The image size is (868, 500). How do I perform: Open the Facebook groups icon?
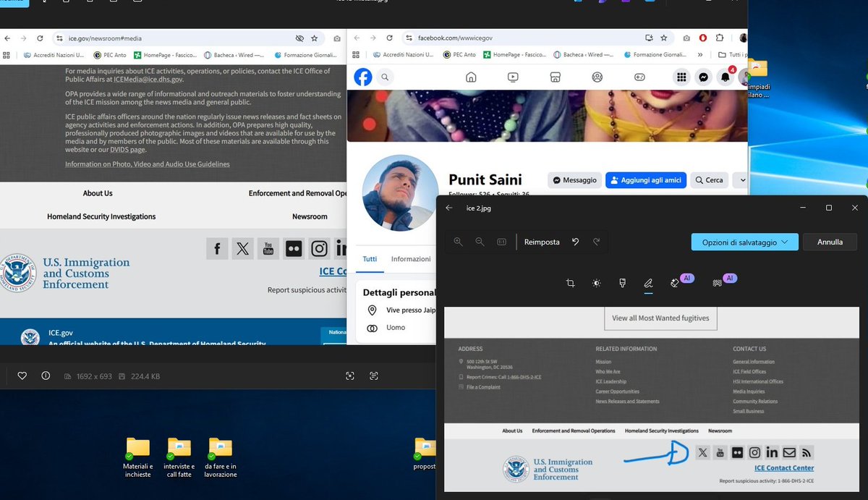coord(597,77)
